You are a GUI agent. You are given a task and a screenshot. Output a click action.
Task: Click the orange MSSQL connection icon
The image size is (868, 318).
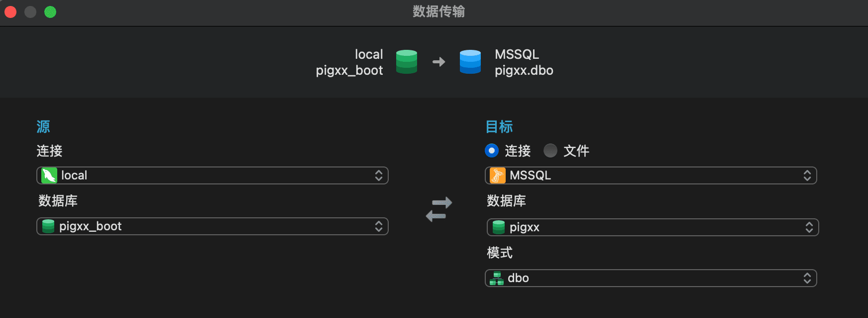(x=498, y=175)
